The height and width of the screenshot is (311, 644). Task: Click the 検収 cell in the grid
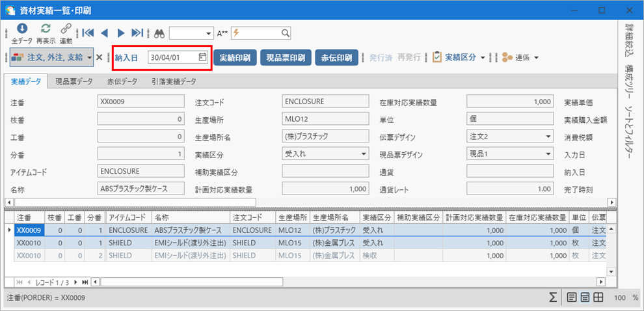pos(377,256)
